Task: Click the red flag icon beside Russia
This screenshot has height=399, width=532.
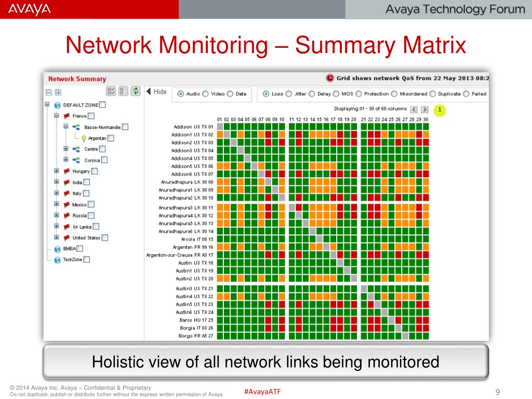Action: (x=67, y=216)
